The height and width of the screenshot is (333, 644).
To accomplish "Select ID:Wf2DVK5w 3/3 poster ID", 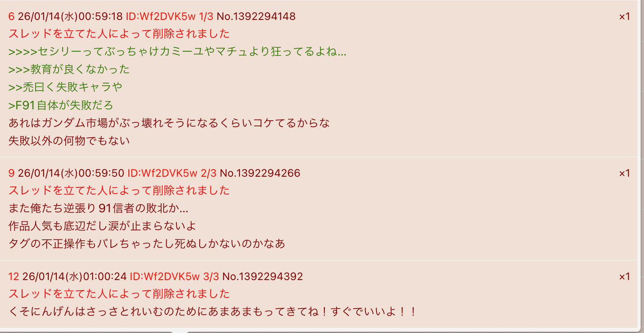I will point(174,277).
